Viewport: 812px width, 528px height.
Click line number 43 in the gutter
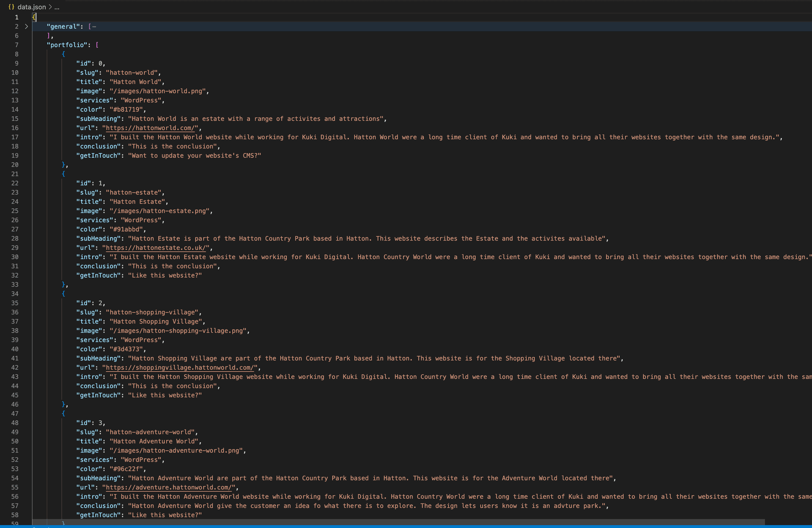coord(15,377)
